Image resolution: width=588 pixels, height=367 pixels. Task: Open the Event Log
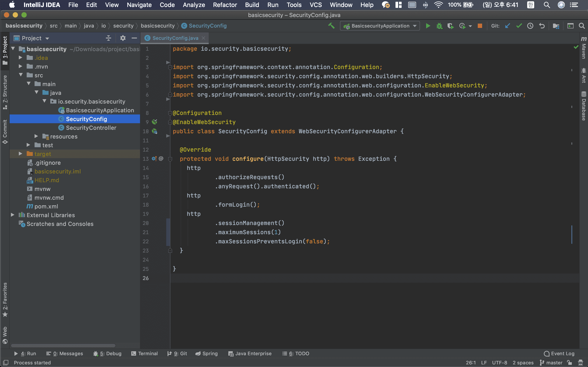559,353
